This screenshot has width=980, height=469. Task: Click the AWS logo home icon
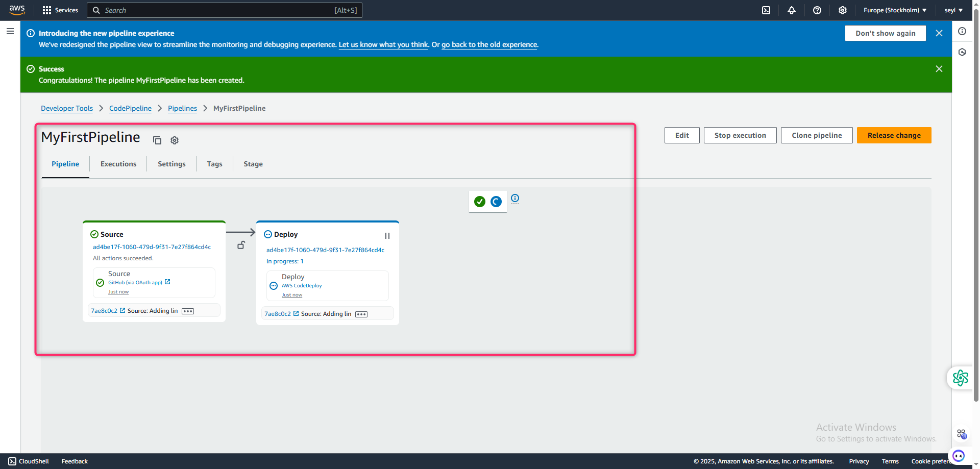(x=17, y=10)
